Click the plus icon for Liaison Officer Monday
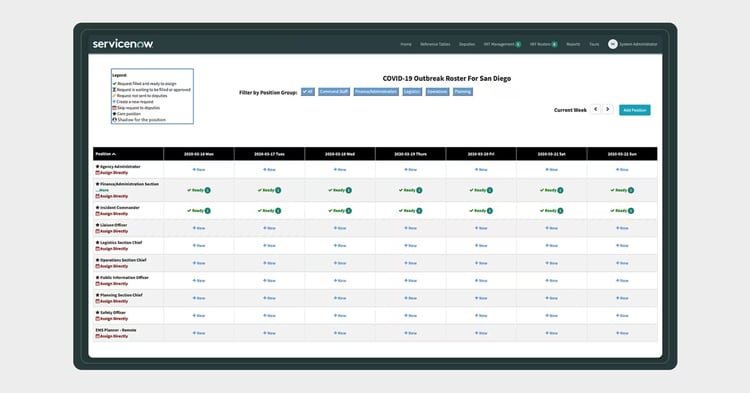750x393 pixels. point(194,228)
